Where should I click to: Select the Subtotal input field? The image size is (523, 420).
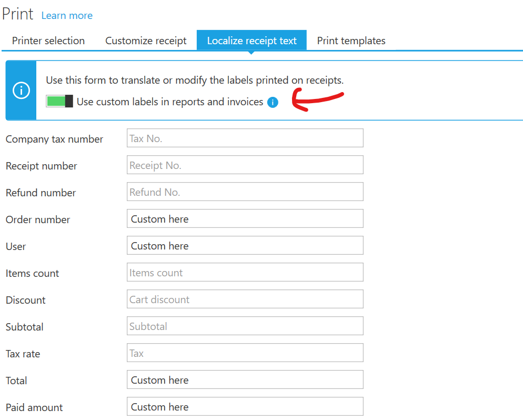coord(245,326)
